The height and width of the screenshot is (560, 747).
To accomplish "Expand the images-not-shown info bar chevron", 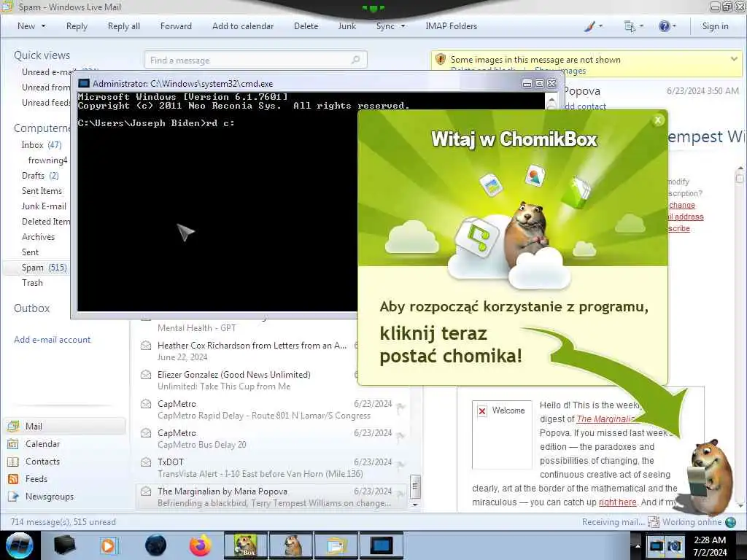I will [x=734, y=59].
